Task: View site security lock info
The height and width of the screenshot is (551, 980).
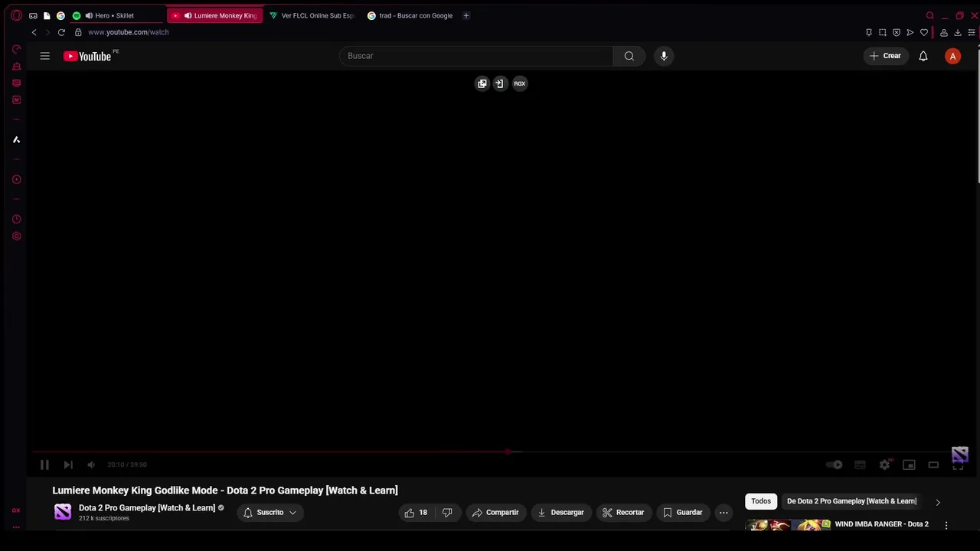Action: point(78,32)
